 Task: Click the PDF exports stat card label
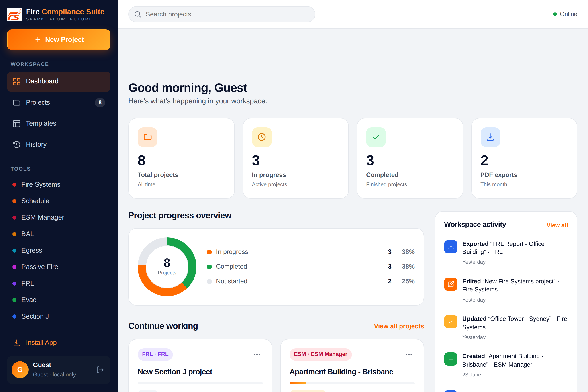tap(499, 175)
